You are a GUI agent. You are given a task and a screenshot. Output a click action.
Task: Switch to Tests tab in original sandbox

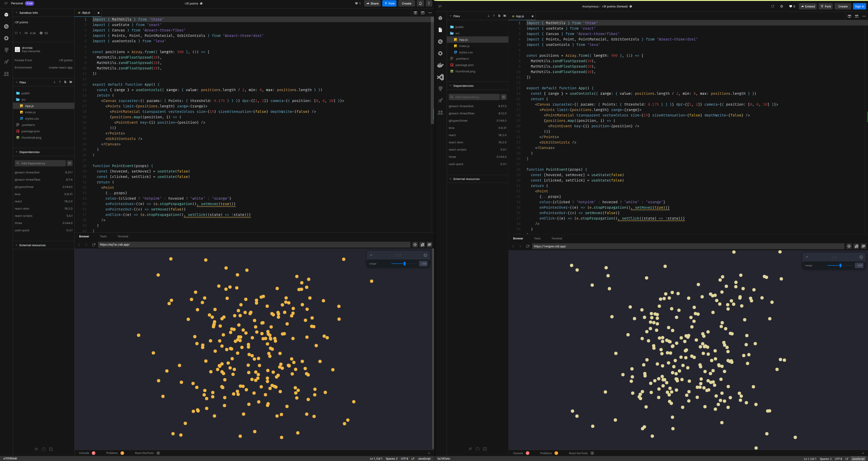click(x=103, y=236)
